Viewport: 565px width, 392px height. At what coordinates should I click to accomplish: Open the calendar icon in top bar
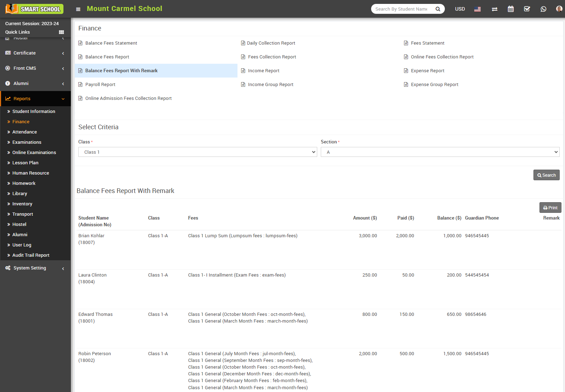pos(510,9)
